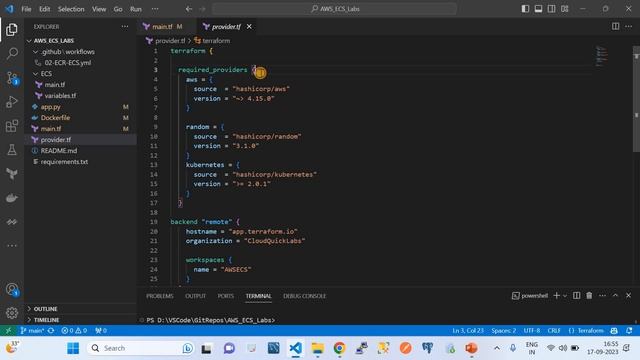
Task: Open editor more actions menu
Action: pos(628,27)
